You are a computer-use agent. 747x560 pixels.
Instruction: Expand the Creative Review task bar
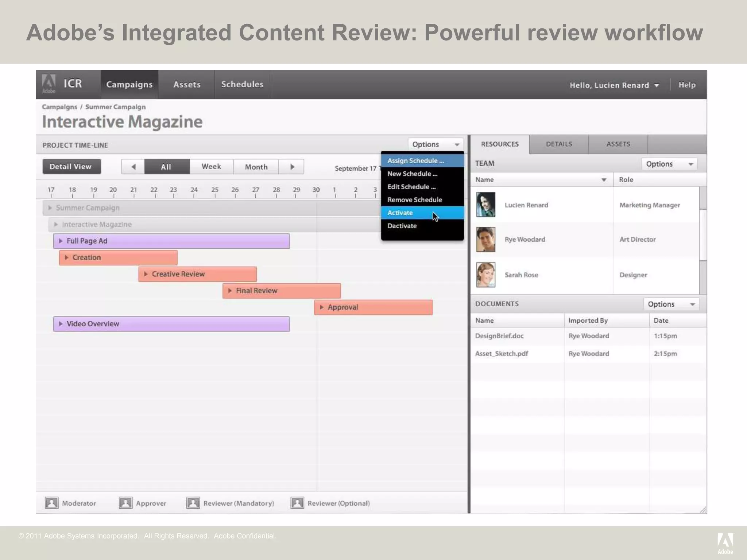[146, 274]
